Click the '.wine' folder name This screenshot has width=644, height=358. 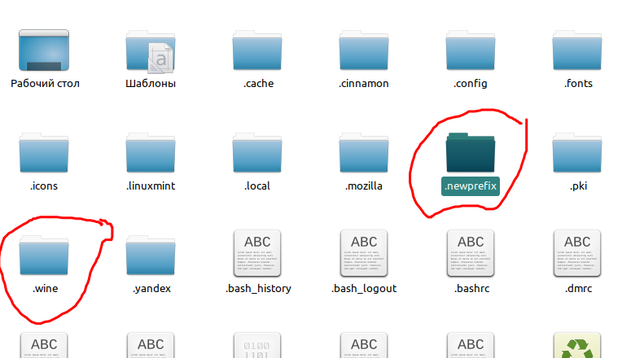point(45,289)
